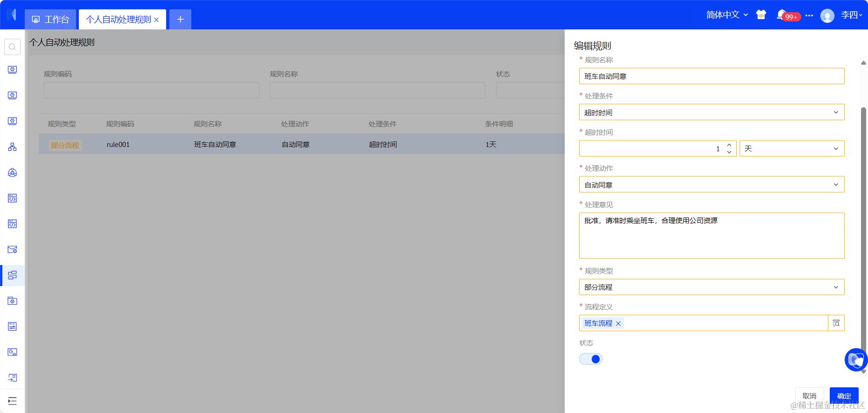The width and height of the screenshot is (868, 413).
Task: Click the user avatar picture
Action: pos(827,16)
